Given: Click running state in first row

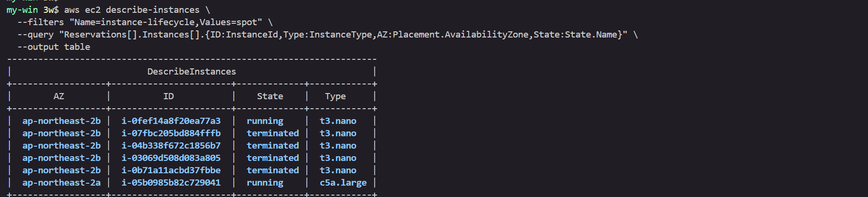Looking at the screenshot, I should pyautogui.click(x=265, y=121).
